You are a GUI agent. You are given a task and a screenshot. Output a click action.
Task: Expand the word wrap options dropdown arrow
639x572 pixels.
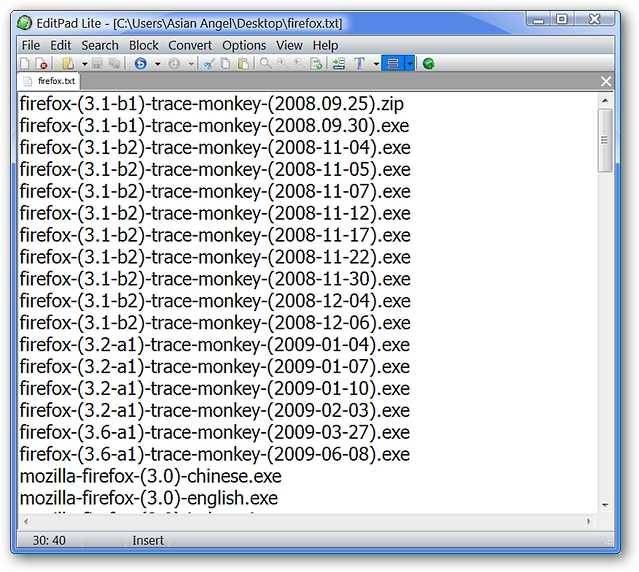[x=410, y=64]
